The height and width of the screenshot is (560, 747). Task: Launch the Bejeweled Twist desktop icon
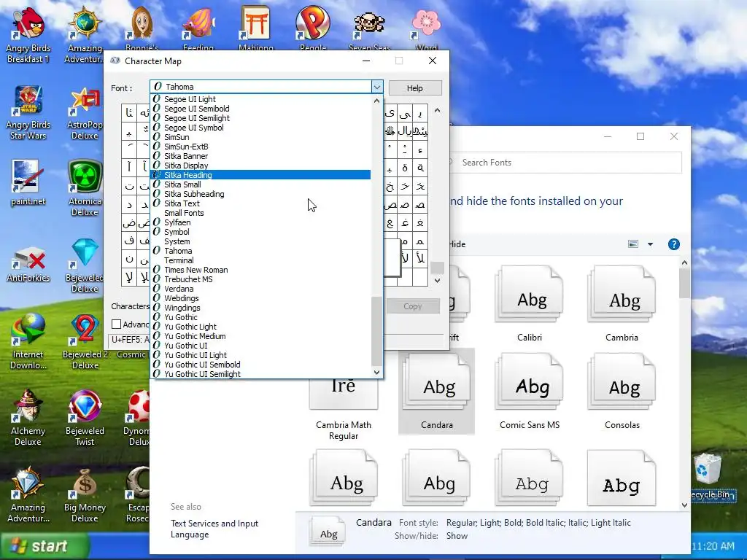point(85,418)
